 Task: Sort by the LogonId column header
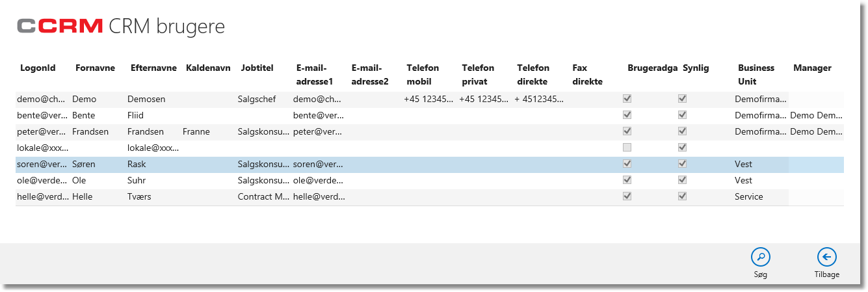click(38, 68)
